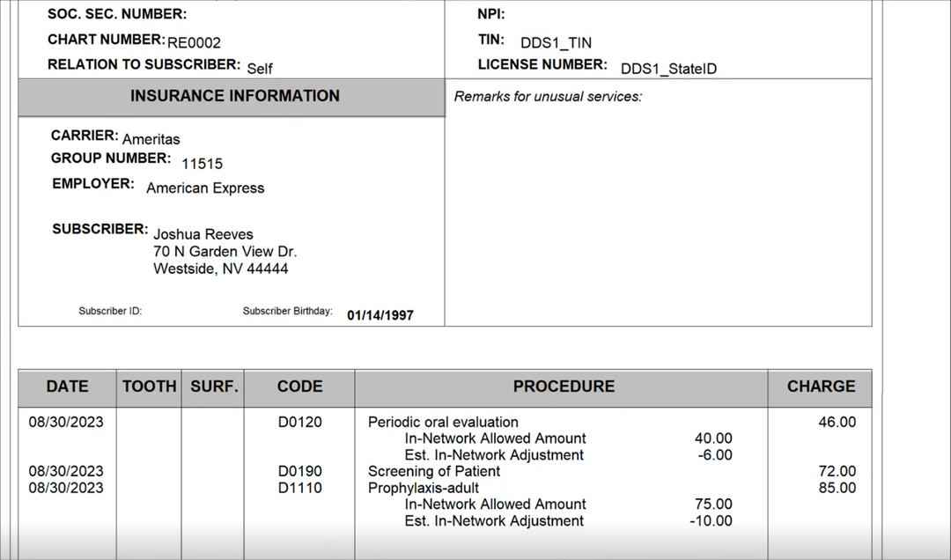Viewport: 951px width, 560px height.
Task: Click the carrier name Ameritas
Action: (x=151, y=139)
